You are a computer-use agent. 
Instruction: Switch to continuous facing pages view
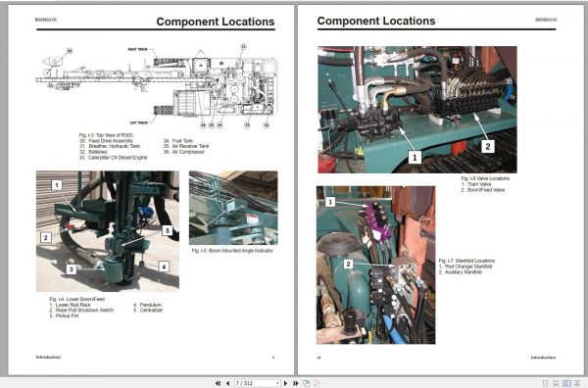[577, 383]
